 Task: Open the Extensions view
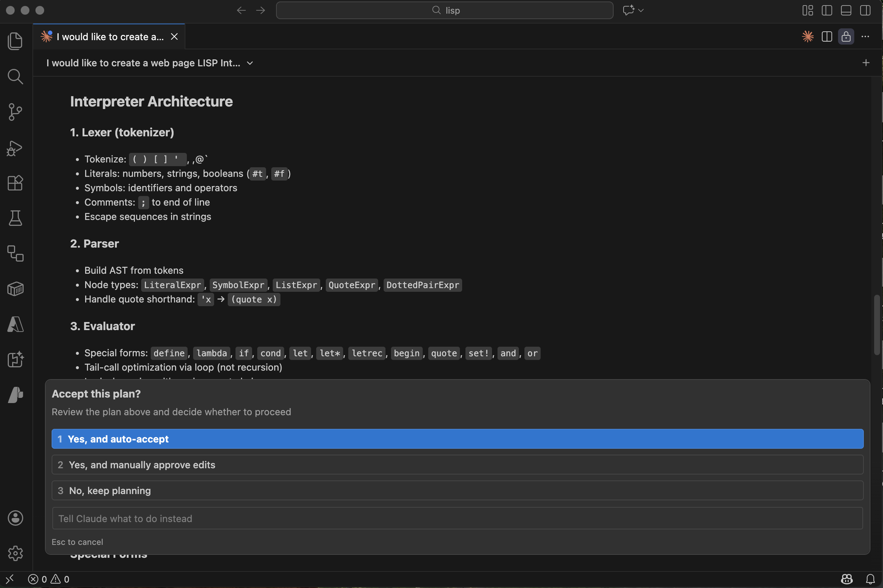(15, 183)
